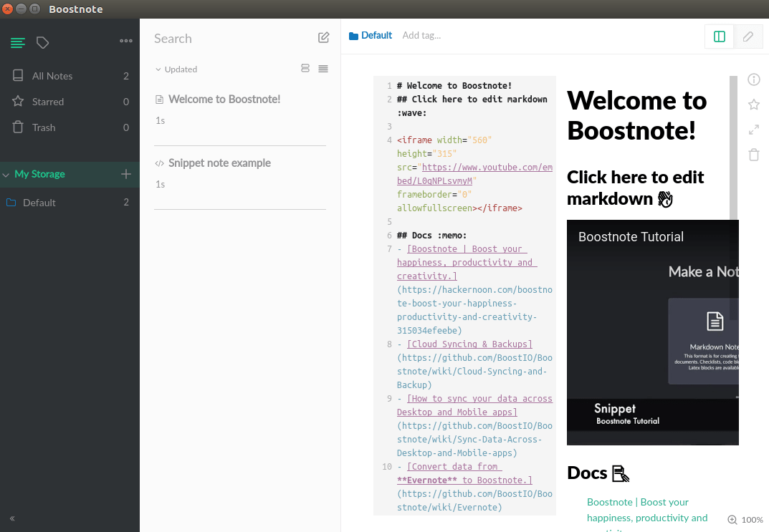Open the three-dots preferences menu
Image resolution: width=769 pixels, height=532 pixels.
[126, 41]
